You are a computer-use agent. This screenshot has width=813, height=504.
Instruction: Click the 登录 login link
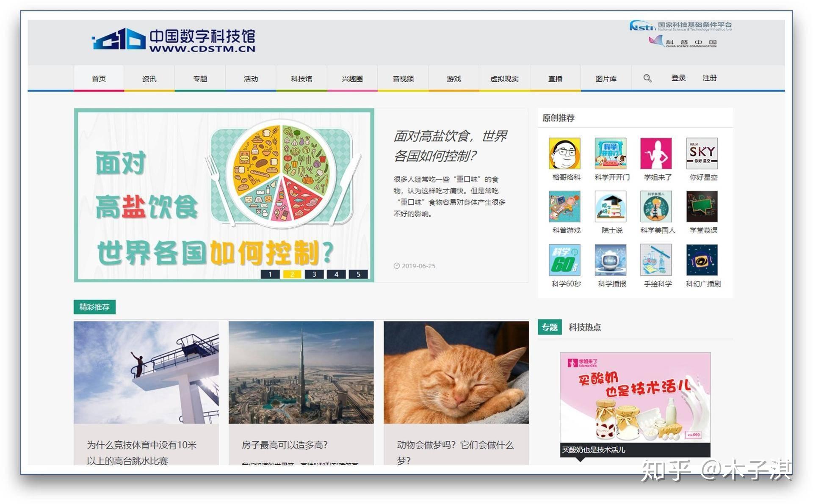[678, 78]
